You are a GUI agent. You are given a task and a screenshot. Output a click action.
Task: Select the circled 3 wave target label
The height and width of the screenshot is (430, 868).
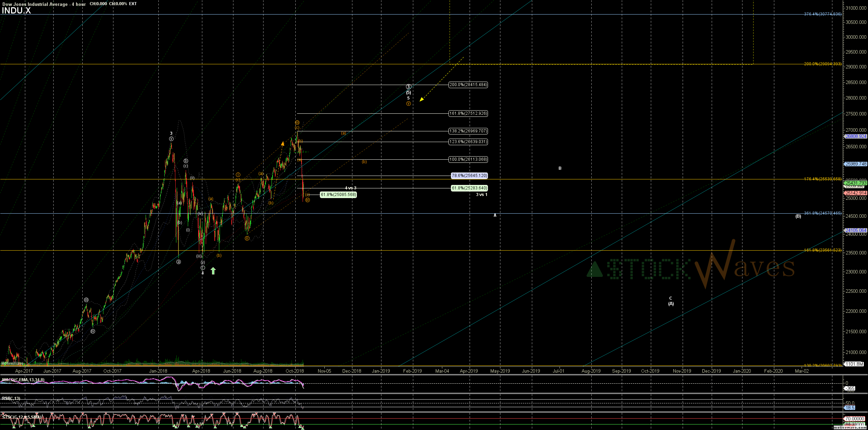[408, 87]
